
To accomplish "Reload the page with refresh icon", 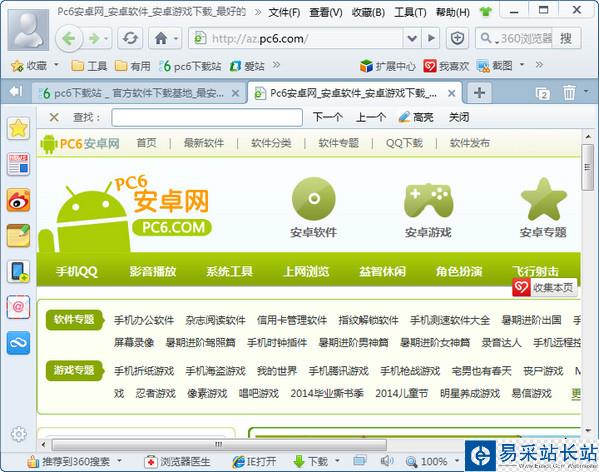I will coord(130,38).
